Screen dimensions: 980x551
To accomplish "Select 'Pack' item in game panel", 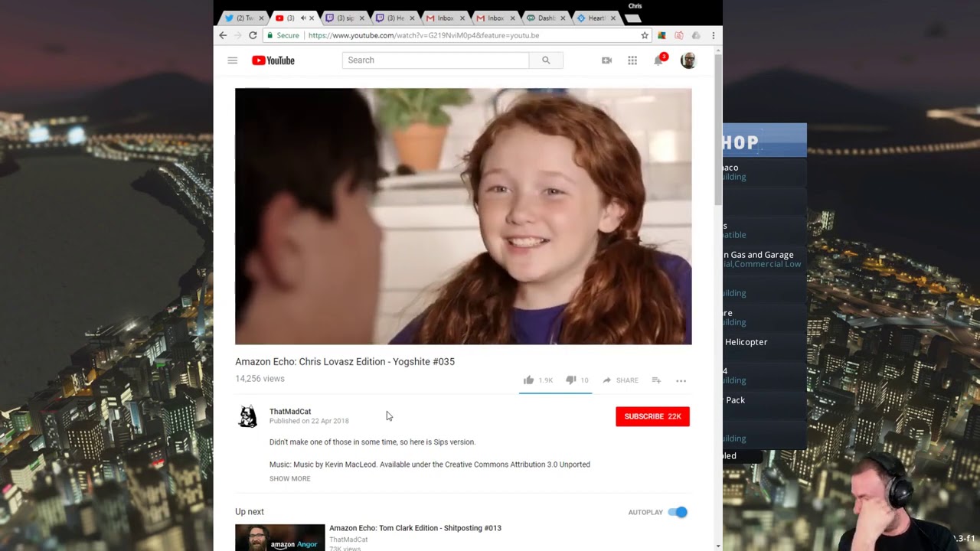I will [x=735, y=400].
